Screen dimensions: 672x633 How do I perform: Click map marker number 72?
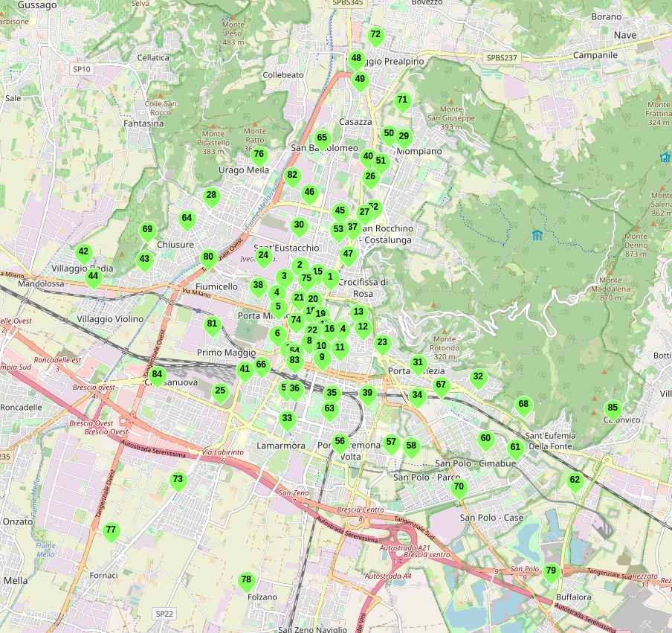tap(375, 37)
